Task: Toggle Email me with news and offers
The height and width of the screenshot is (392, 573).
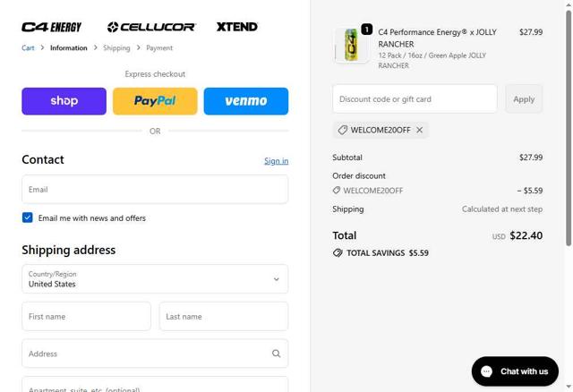Action: pyautogui.click(x=28, y=217)
